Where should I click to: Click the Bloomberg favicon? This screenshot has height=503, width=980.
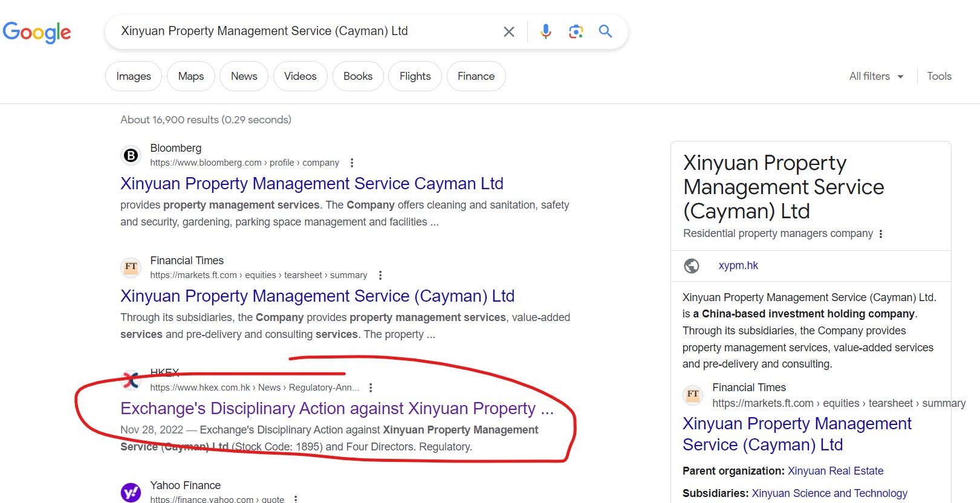[x=131, y=155]
